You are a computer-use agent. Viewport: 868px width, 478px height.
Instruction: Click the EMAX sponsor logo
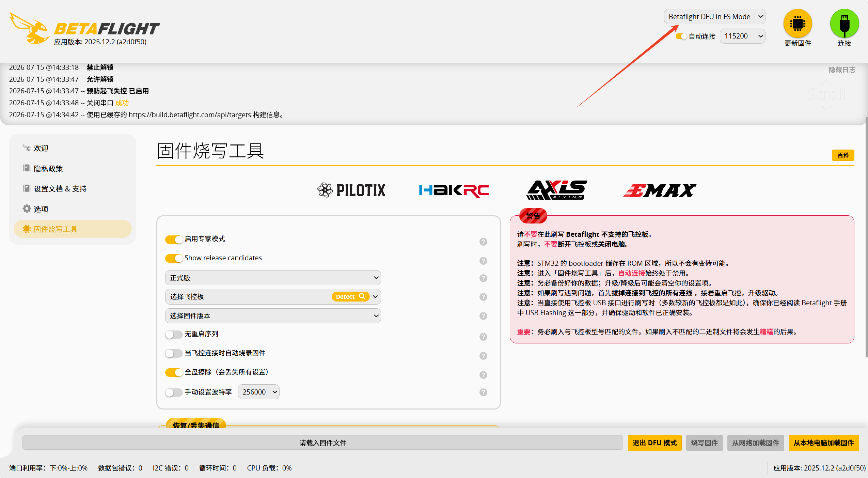click(x=660, y=190)
